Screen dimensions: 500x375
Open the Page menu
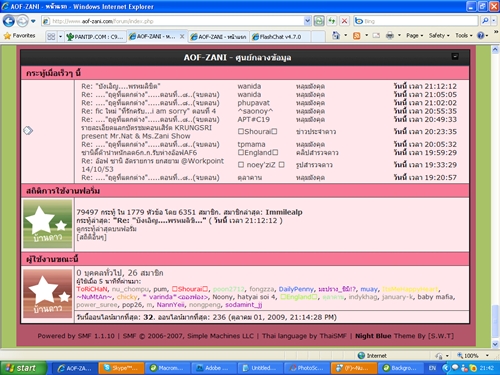(414, 35)
